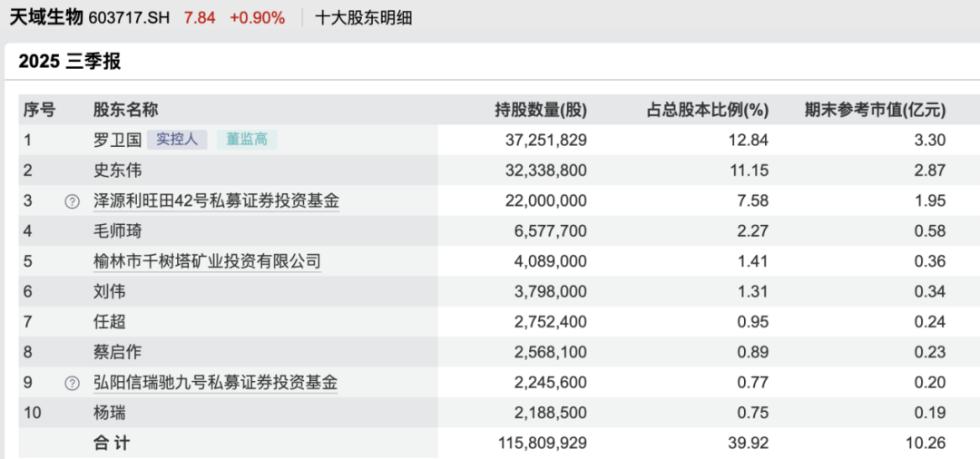This screenshot has height=459, width=980.
Task: Click the 实控人 tag next to 罗卫国
Action: click(x=177, y=140)
